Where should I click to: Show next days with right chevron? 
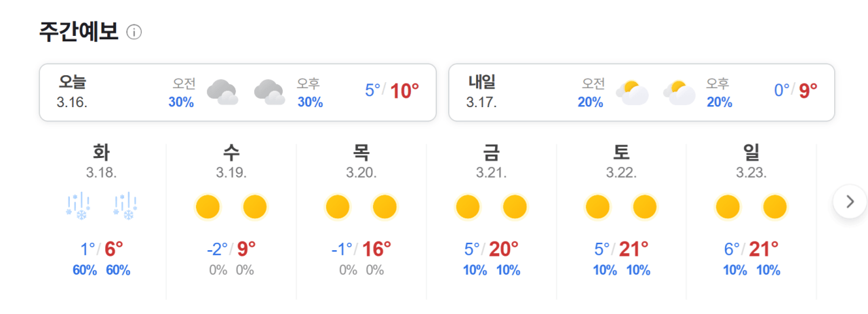[850, 201]
